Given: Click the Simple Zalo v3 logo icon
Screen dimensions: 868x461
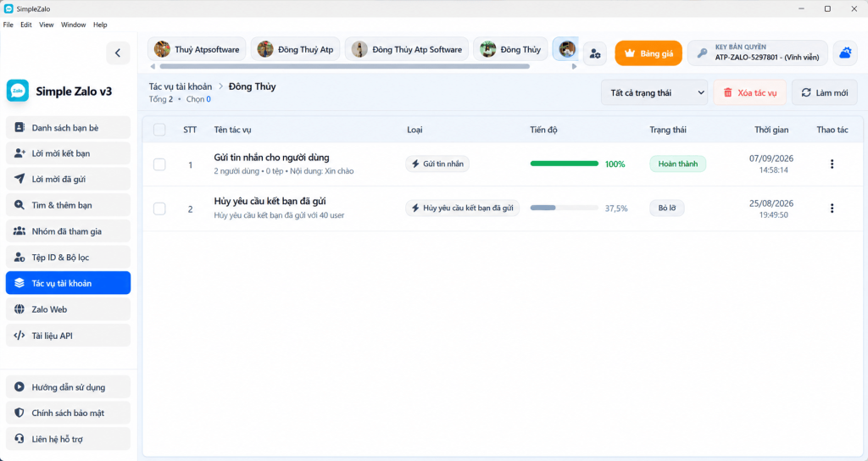Looking at the screenshot, I should [x=18, y=91].
